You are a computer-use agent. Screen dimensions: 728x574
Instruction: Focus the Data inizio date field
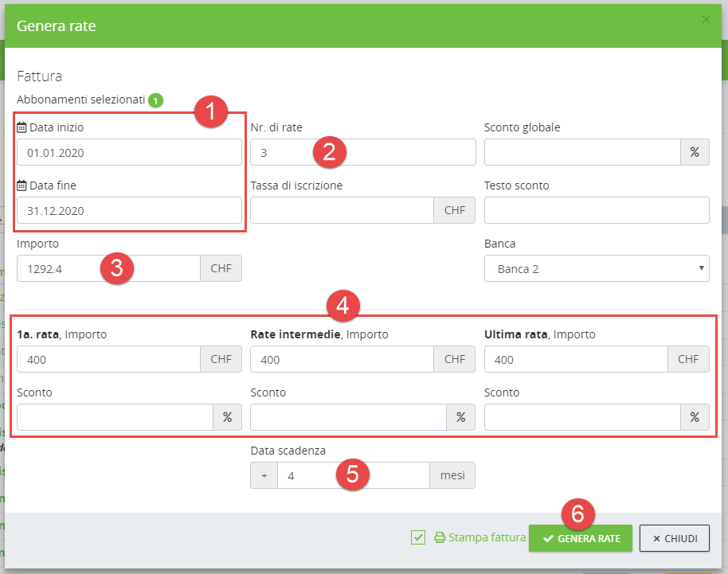[x=128, y=153]
